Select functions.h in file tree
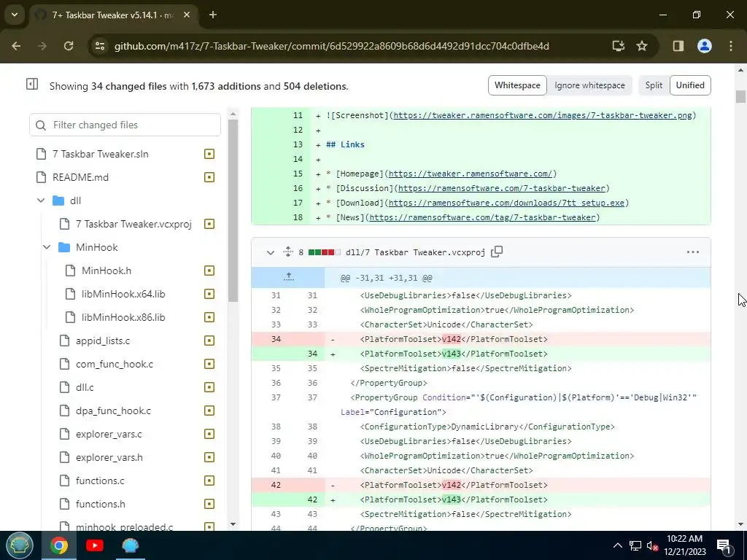 (x=101, y=504)
